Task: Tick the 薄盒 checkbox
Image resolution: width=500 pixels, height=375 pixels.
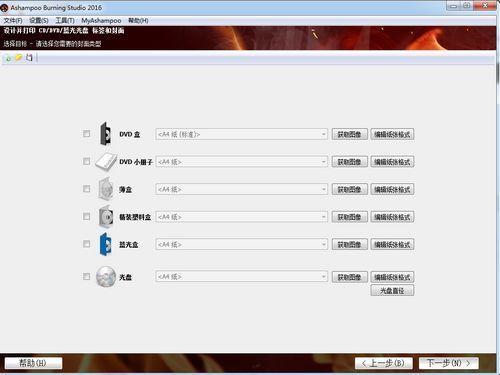Action: coord(87,189)
